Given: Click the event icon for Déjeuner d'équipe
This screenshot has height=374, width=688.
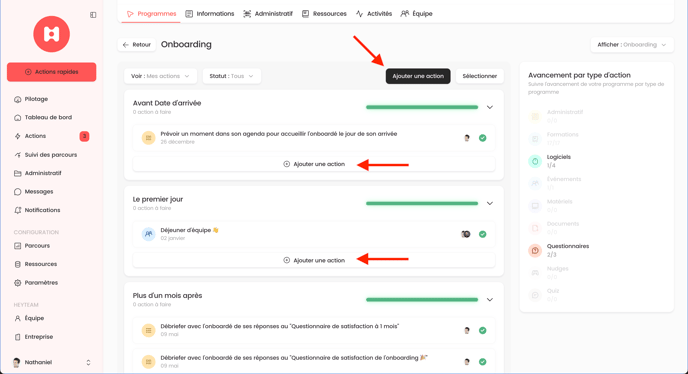Looking at the screenshot, I should 148,234.
